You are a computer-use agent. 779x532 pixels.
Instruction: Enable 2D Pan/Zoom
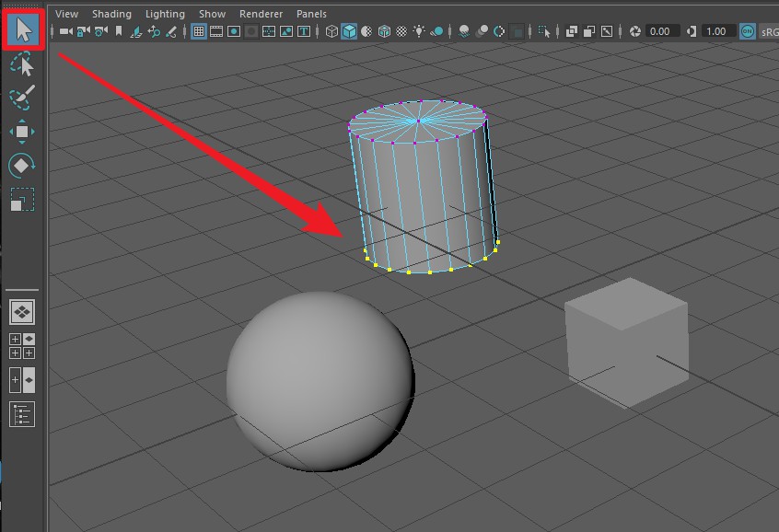(154, 32)
